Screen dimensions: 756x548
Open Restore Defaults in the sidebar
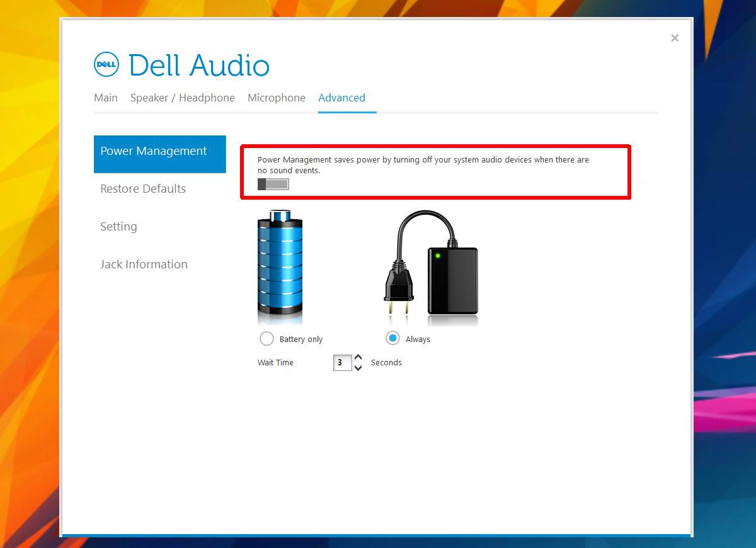(143, 188)
